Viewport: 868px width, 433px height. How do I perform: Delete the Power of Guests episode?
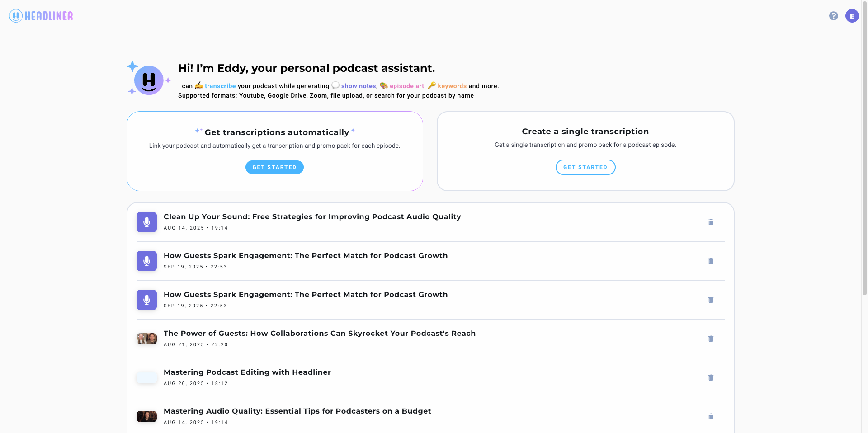coord(711,339)
